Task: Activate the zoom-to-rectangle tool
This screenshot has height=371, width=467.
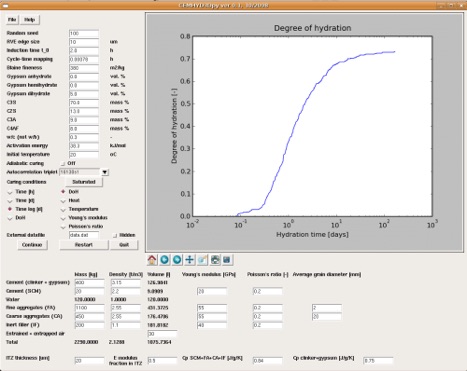Action: (202, 260)
